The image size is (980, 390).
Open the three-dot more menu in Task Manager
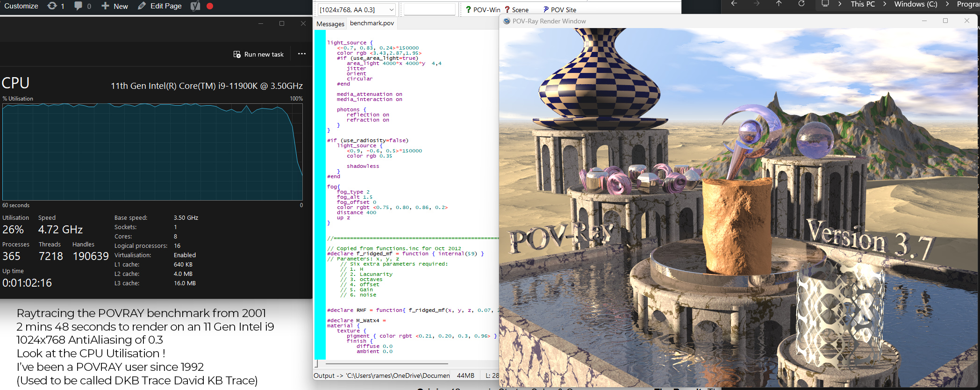(302, 54)
